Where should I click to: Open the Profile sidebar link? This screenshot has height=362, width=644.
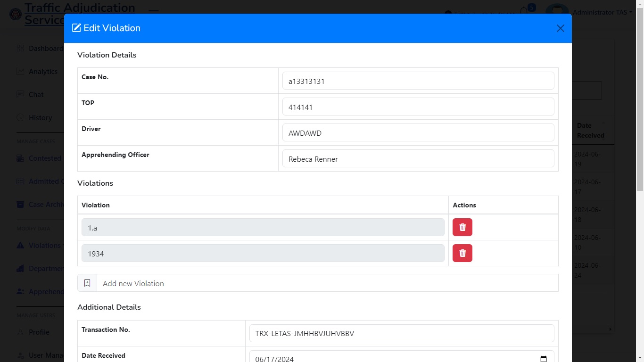coord(39,332)
